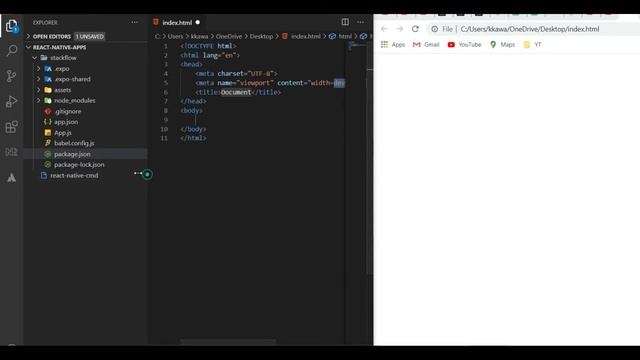Open the Search view in activity bar
The height and width of the screenshot is (360, 640).
click(x=11, y=51)
